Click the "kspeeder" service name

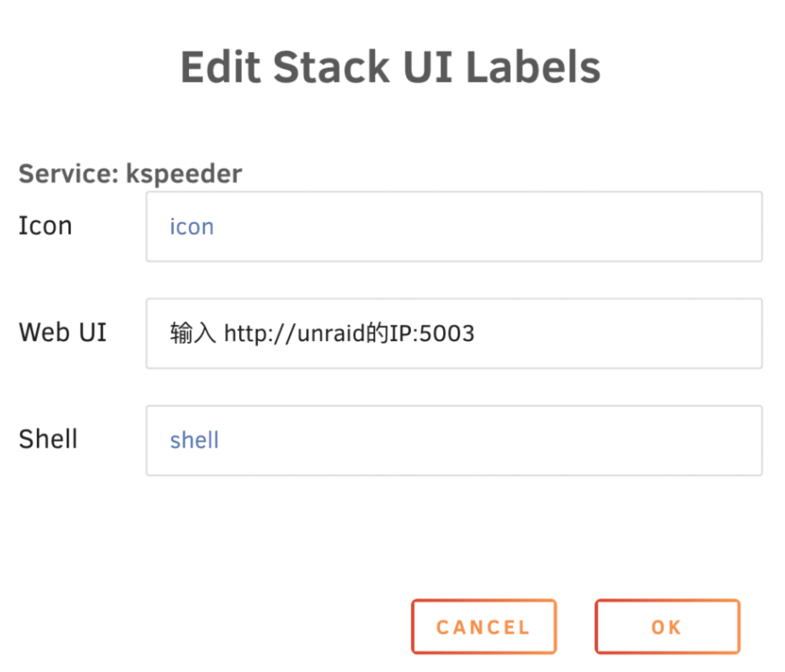(184, 174)
